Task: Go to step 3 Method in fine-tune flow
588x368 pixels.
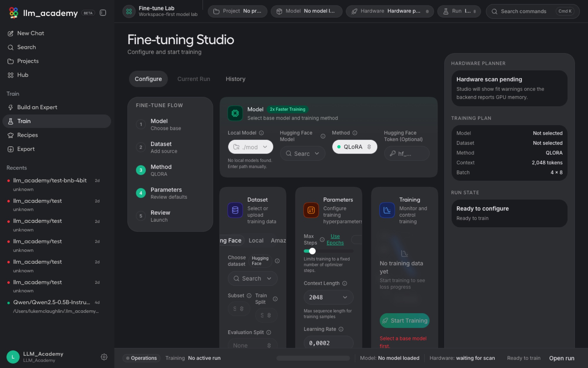Action: 170,170
